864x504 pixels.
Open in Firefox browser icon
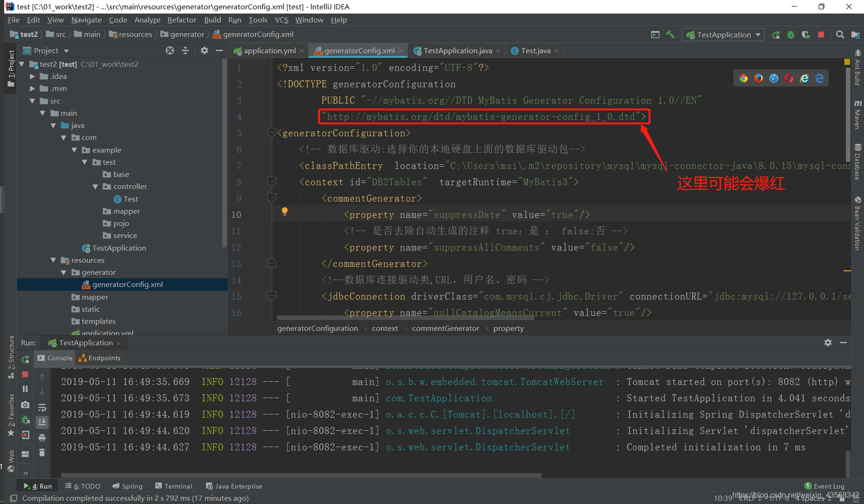[x=759, y=78]
